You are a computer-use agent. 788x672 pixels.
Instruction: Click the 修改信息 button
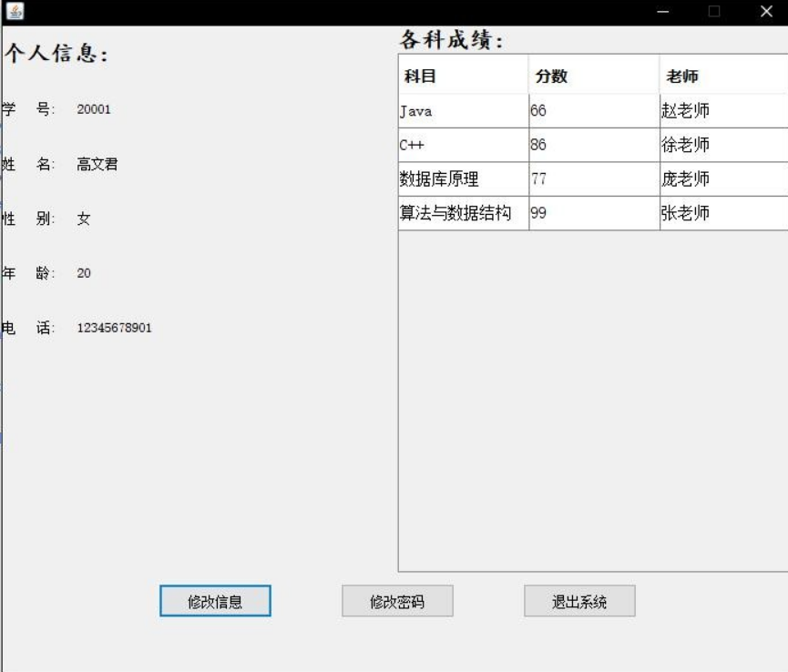pyautogui.click(x=215, y=601)
